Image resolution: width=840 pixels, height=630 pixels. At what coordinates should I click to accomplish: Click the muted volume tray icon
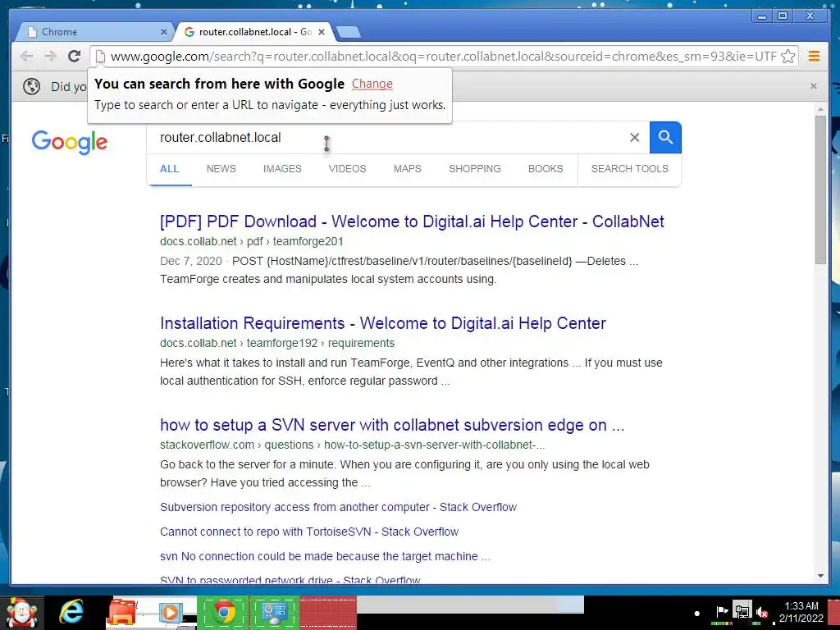(762, 612)
